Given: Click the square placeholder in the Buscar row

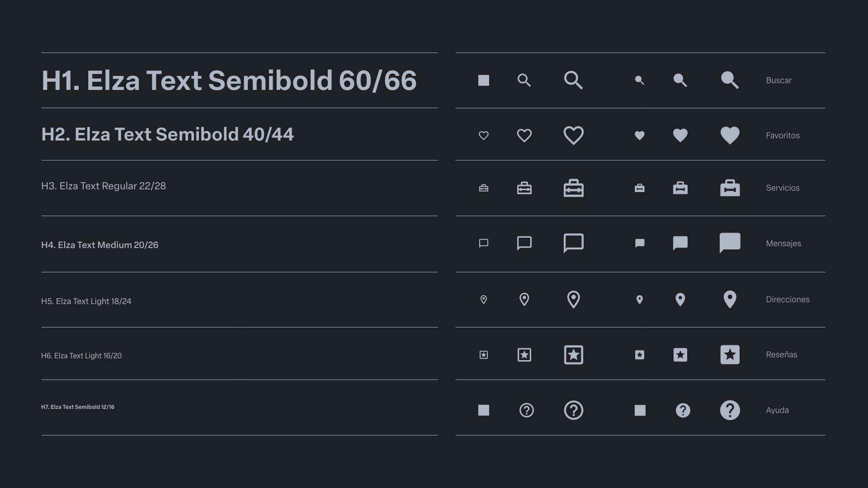Looking at the screenshot, I should (484, 80).
